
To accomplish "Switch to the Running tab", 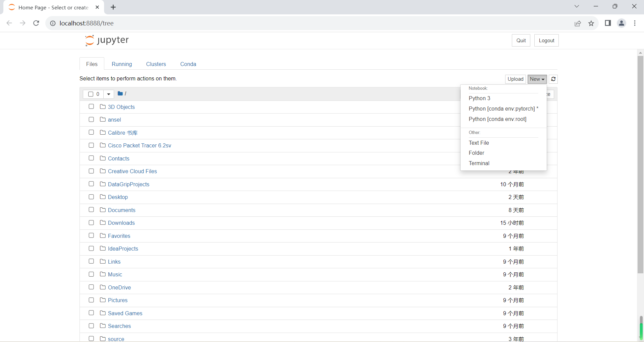I will pyautogui.click(x=122, y=64).
